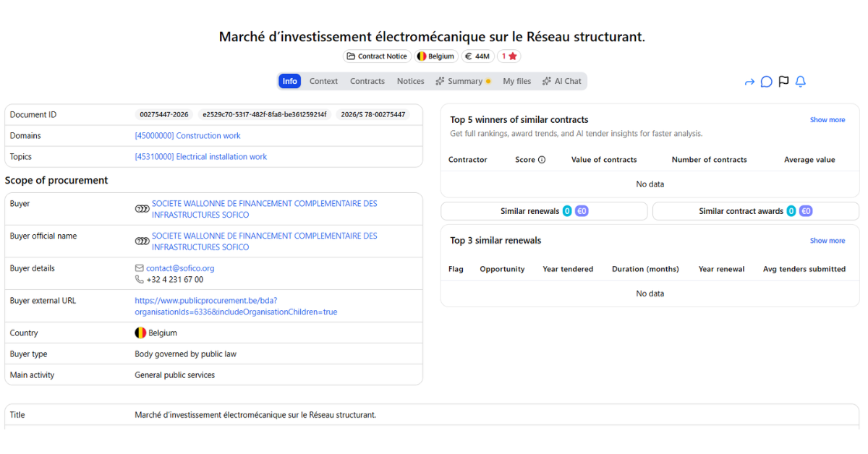Image resolution: width=868 pixels, height=454 pixels.
Task: Select the Info tab
Action: (290, 82)
